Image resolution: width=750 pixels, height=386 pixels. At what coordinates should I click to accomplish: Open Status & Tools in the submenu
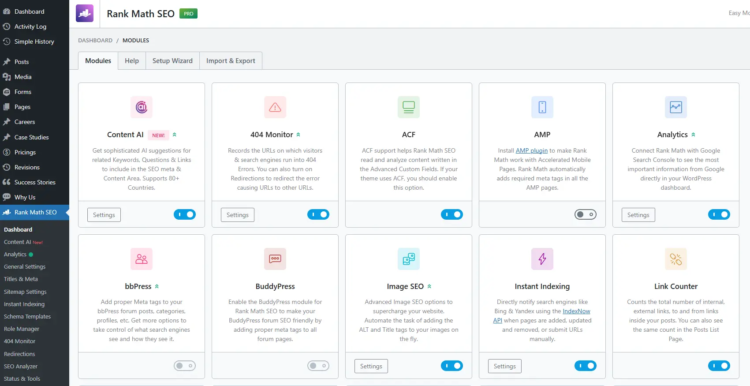coord(22,379)
